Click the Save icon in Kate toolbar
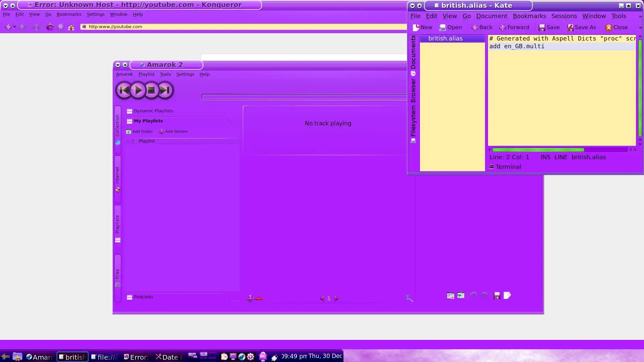The width and height of the screenshot is (644, 362). 549,27
